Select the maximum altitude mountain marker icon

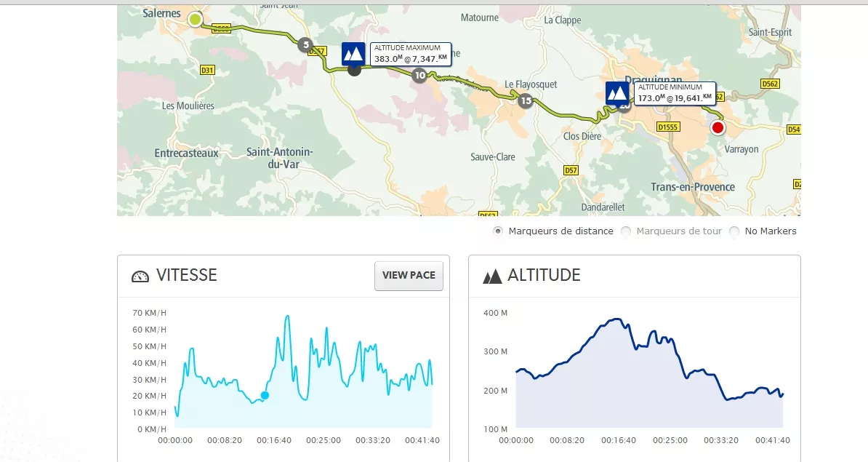[353, 55]
